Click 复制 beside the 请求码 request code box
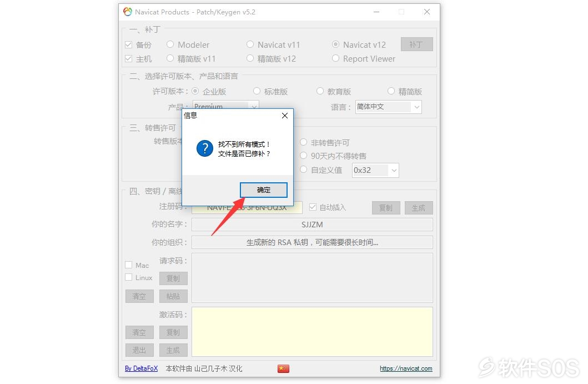This screenshot has width=588, height=384. (x=173, y=278)
